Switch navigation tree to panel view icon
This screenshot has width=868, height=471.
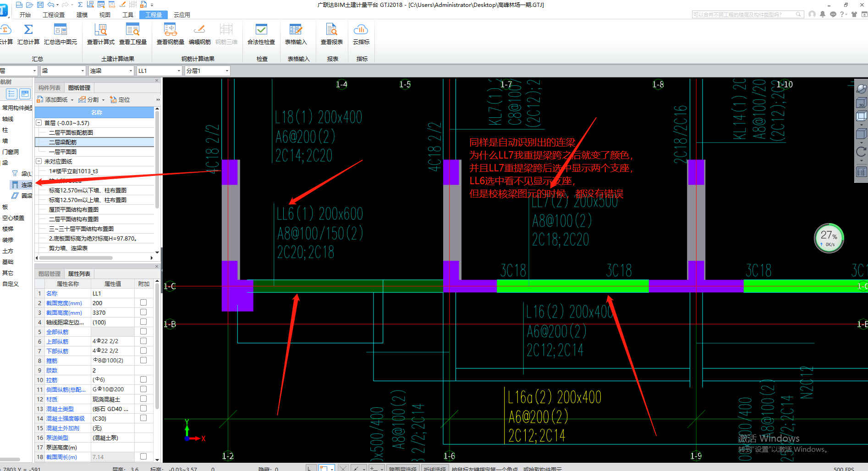point(25,94)
